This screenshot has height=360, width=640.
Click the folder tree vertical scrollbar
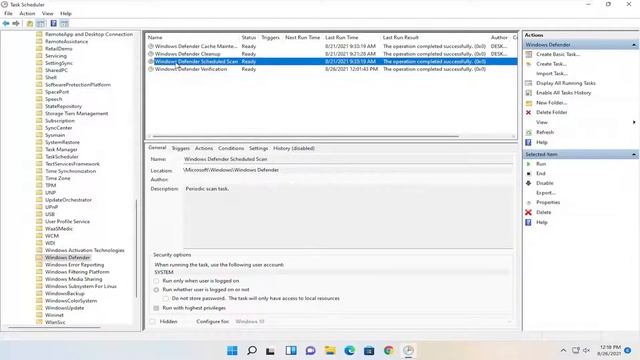pyautogui.click(x=136, y=248)
